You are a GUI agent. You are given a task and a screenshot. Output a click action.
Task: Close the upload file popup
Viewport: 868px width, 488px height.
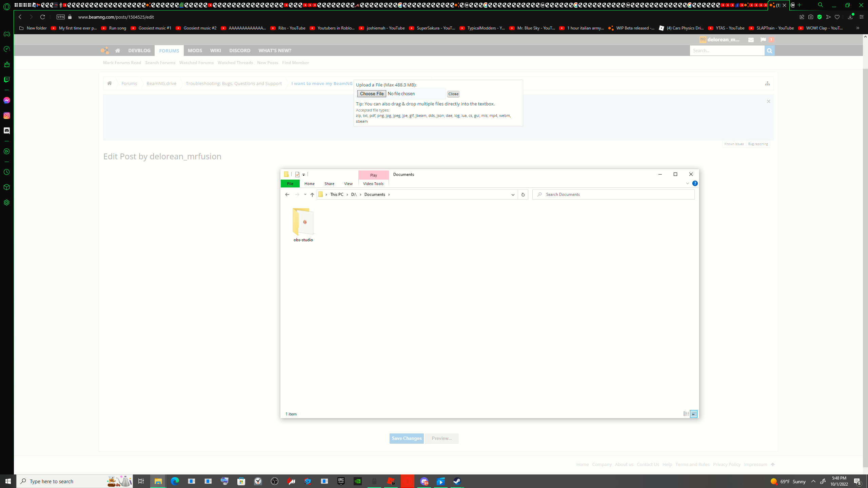coord(453,94)
